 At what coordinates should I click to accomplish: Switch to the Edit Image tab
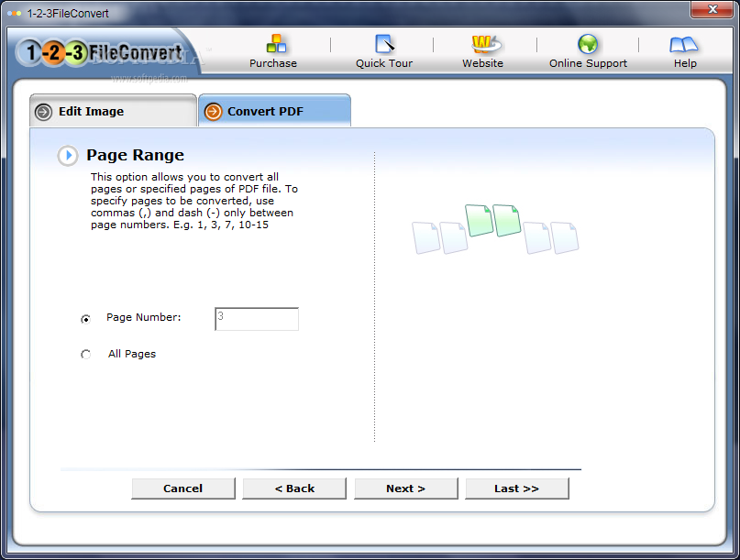[113, 111]
